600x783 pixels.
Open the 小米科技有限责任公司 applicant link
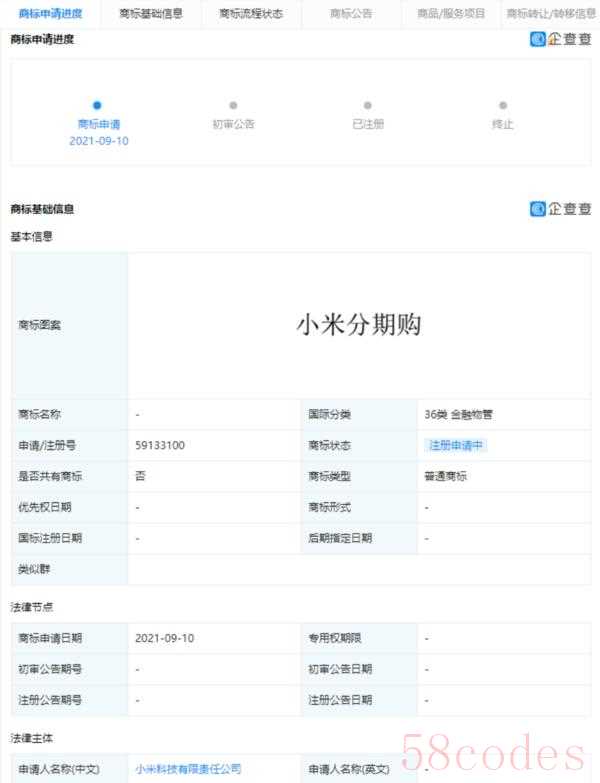188,769
